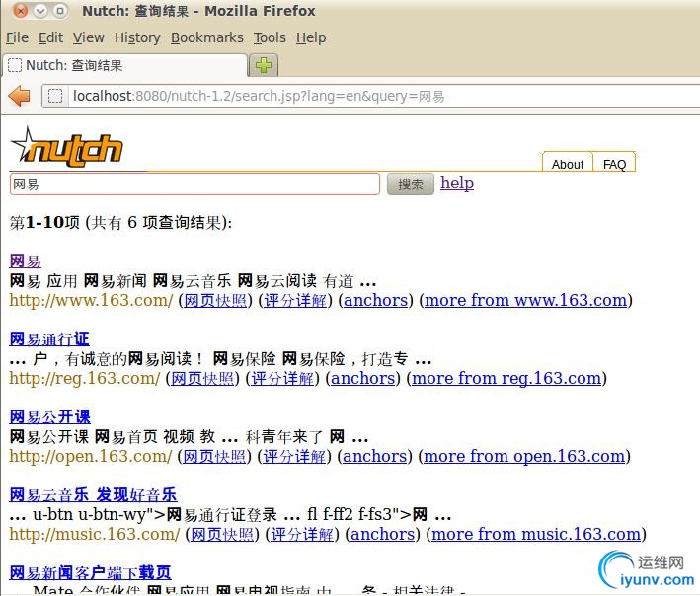Open anchors for music.163.com
The image size is (700, 596).
tap(383, 535)
